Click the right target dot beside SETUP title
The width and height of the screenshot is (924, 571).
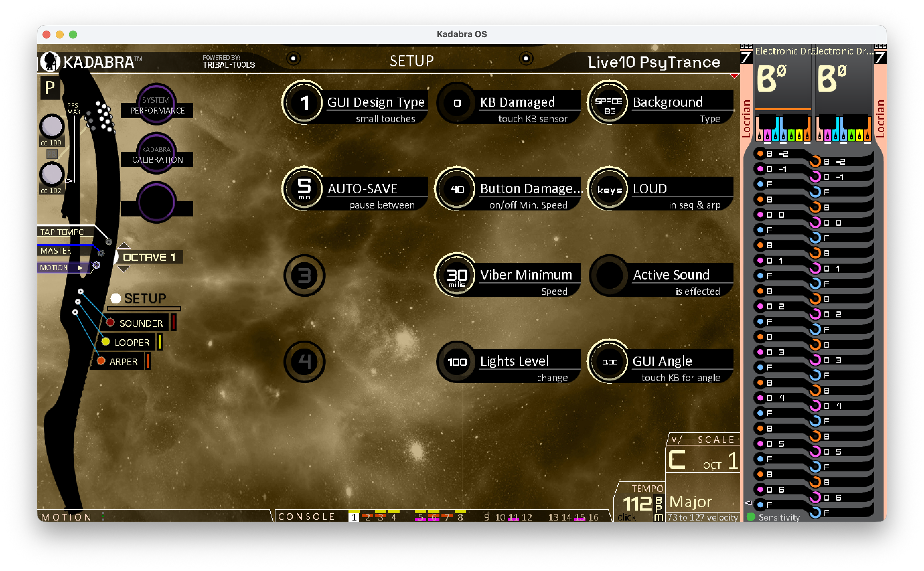(x=526, y=58)
